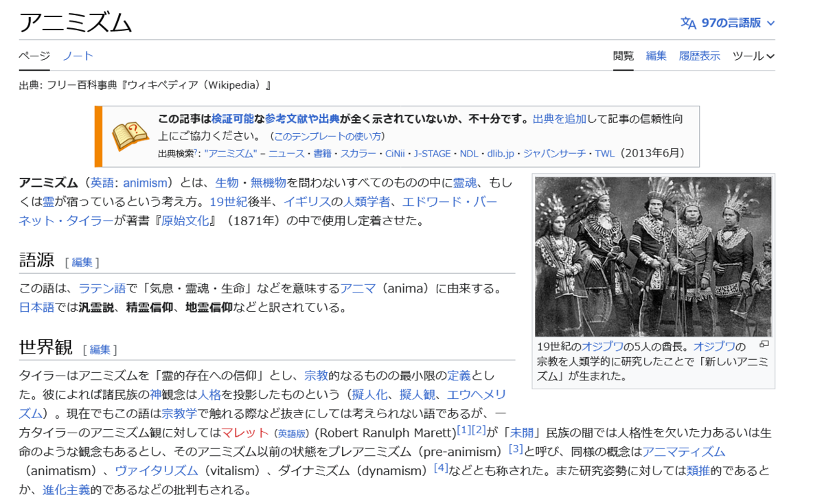824x504 pixels.
Task: Open the 閲覧 view tab
Action: click(623, 56)
